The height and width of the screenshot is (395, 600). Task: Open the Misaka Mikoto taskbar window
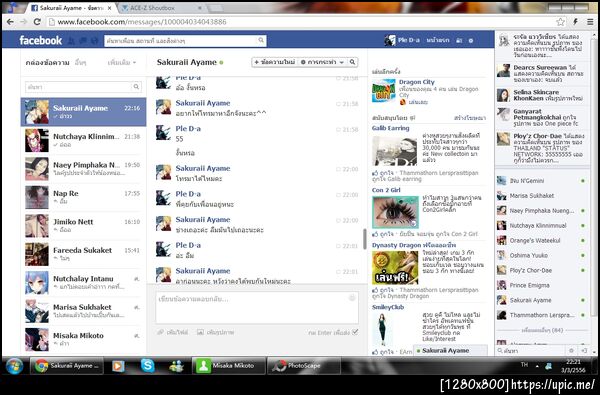click(x=229, y=366)
